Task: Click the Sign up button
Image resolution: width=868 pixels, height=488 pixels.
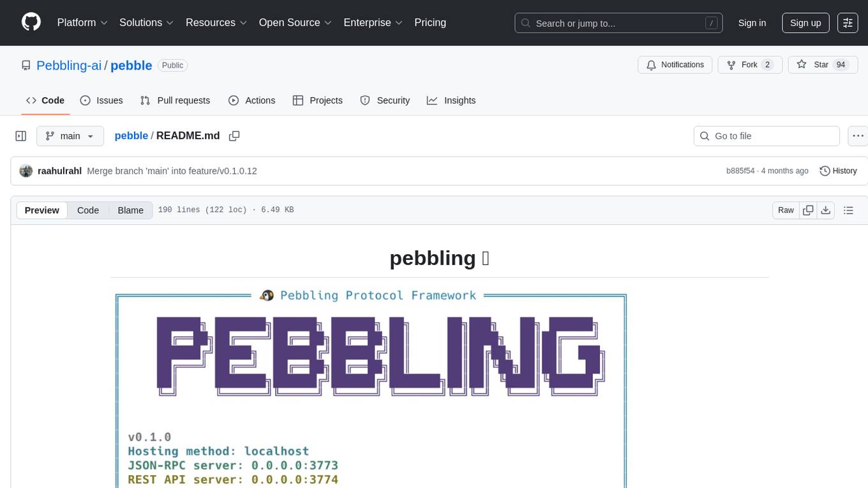Action: click(x=805, y=23)
